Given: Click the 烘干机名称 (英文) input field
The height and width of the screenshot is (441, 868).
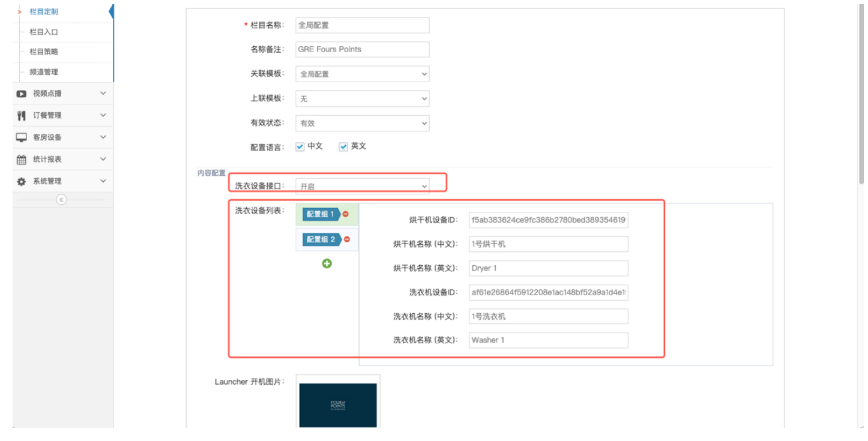Looking at the screenshot, I should 548,268.
